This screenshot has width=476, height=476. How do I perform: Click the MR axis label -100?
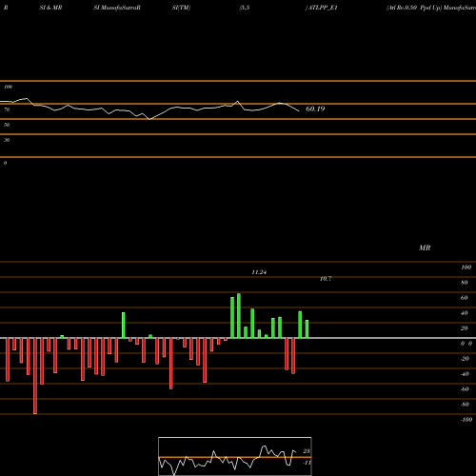point(466,420)
